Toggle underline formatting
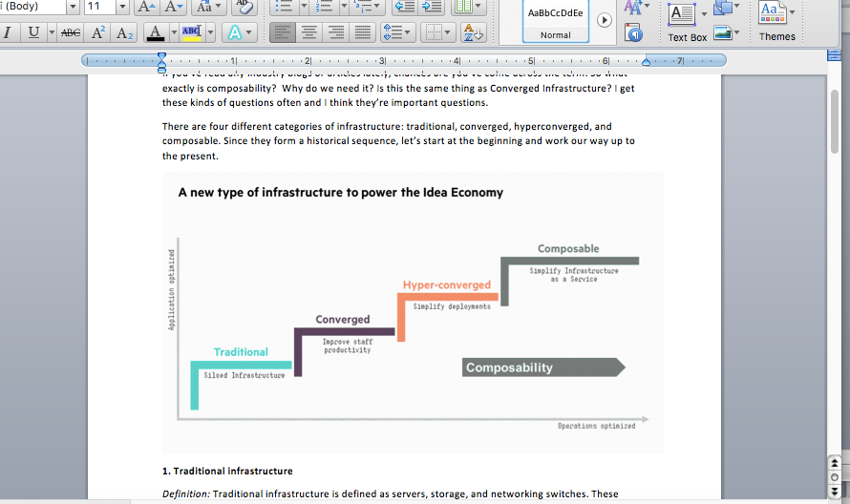 (35, 32)
